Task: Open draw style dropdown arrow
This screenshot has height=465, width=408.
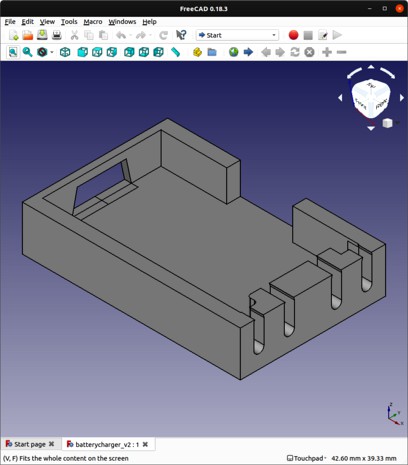Action: 52,52
